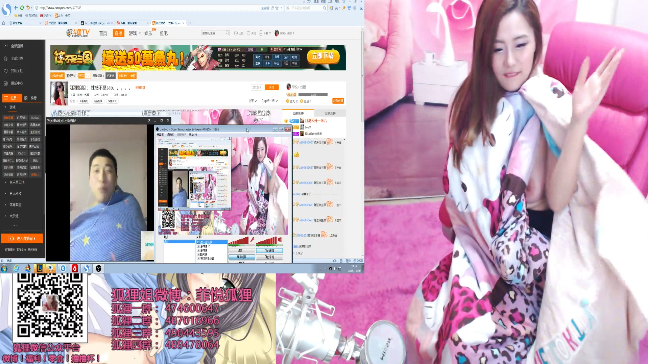Go back with the browser back arrow
648x364 pixels.
click(x=16, y=7)
